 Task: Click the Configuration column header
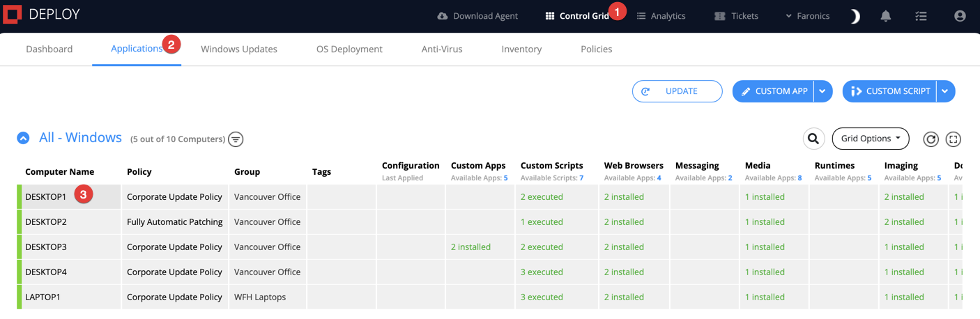pos(411,166)
